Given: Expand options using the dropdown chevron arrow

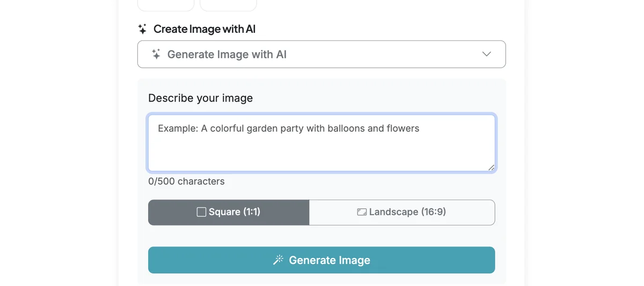Looking at the screenshot, I should 487,54.
